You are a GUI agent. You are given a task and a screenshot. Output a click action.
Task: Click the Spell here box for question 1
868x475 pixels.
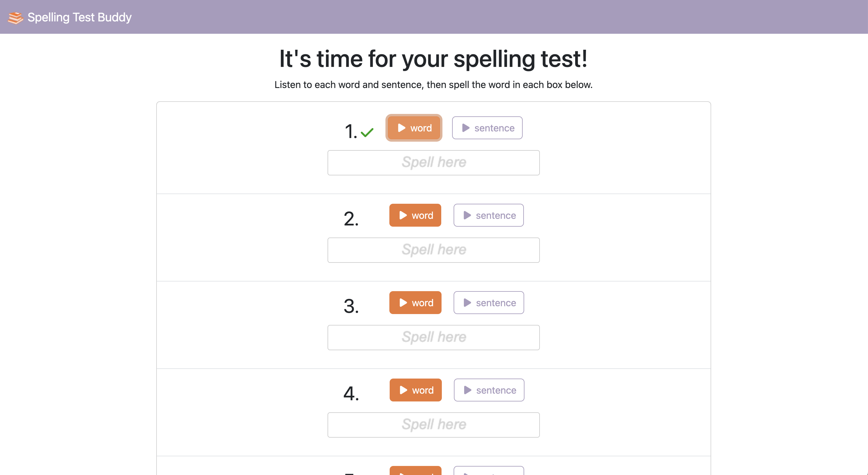[x=434, y=162]
